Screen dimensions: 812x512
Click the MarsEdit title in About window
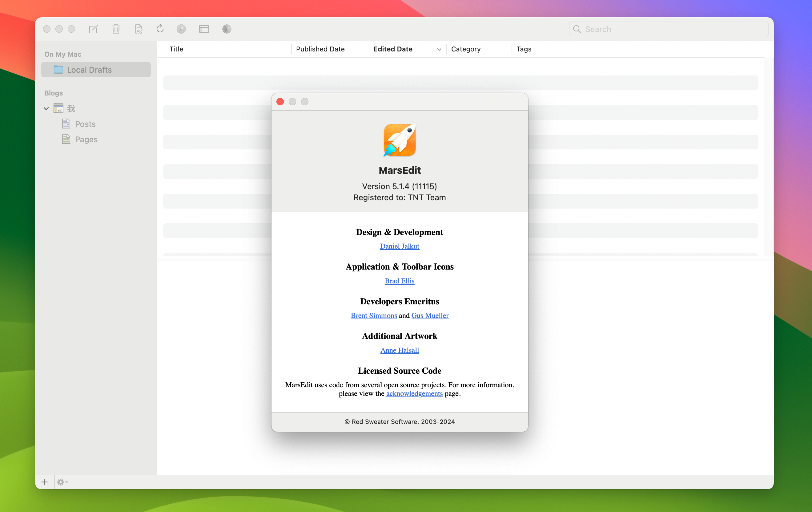[400, 170]
